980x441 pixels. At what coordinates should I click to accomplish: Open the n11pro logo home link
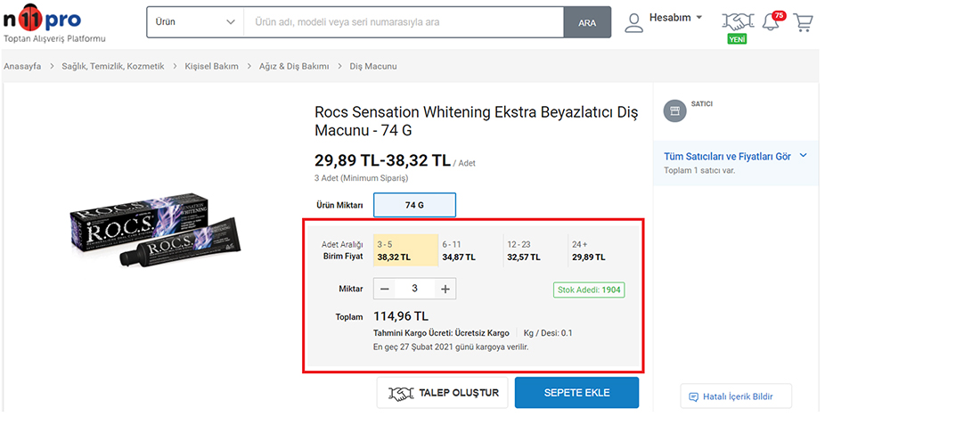(x=42, y=21)
